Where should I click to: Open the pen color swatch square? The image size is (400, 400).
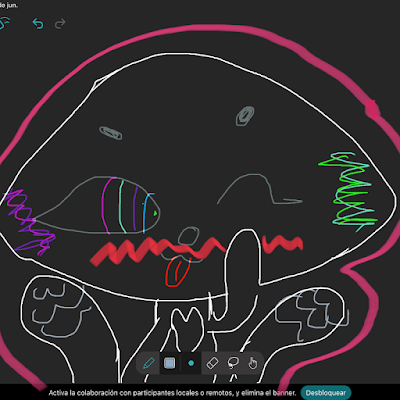[170, 363]
